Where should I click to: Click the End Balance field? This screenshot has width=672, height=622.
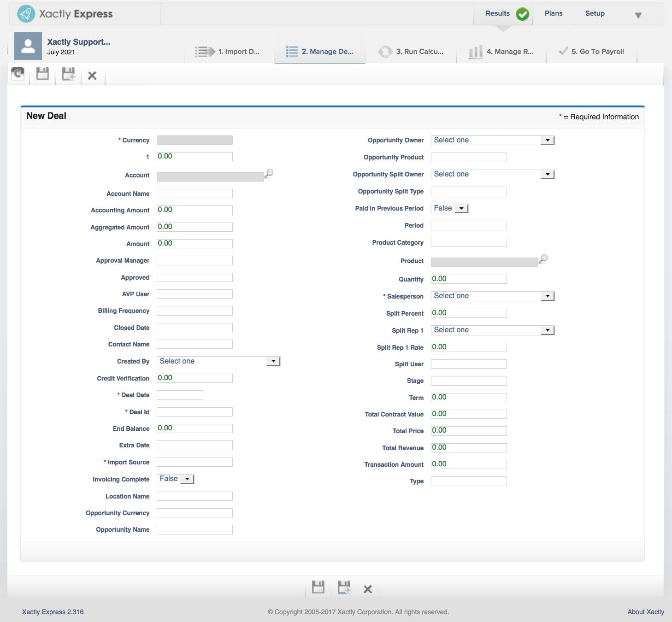pos(195,428)
